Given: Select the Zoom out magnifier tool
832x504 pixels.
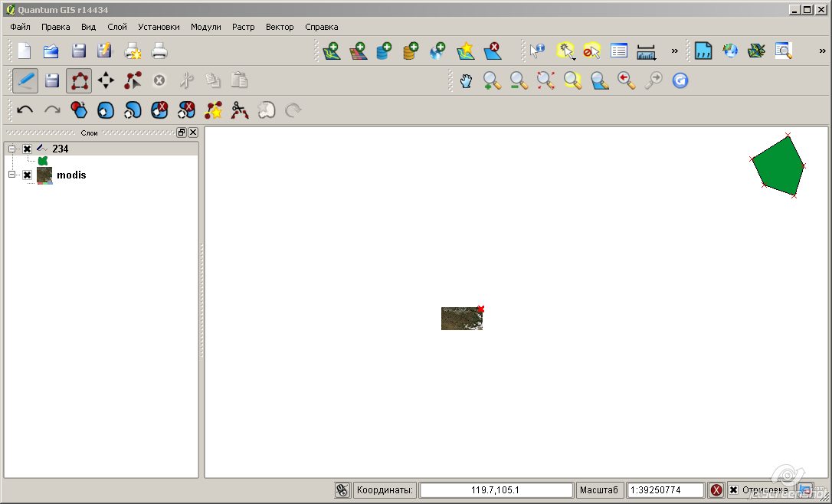Looking at the screenshot, I should [x=519, y=80].
